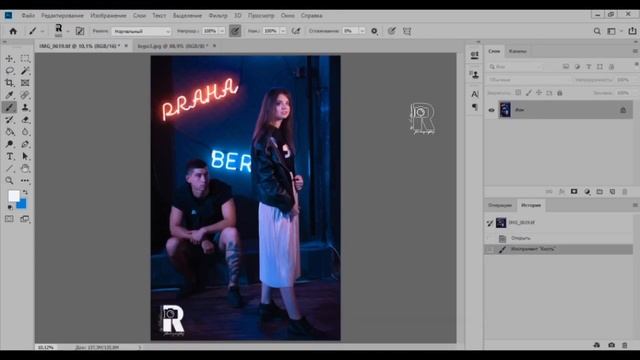Select the Zoom tool
640x360 pixels.
[9, 180]
